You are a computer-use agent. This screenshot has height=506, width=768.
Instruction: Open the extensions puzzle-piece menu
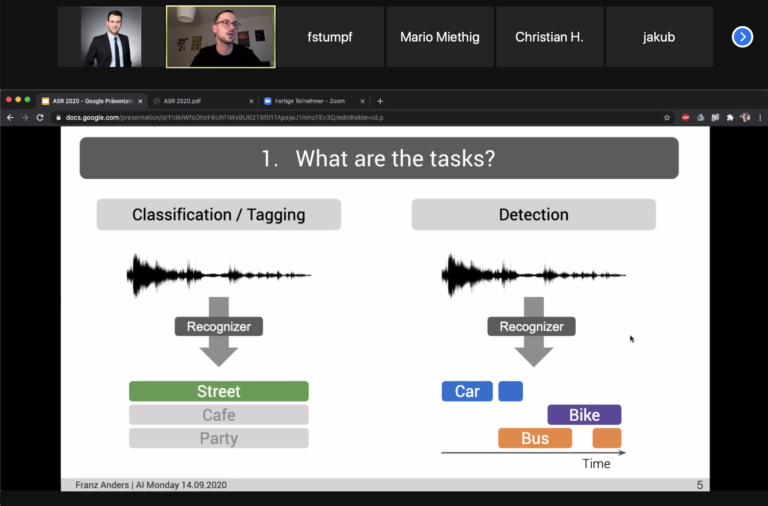730,117
